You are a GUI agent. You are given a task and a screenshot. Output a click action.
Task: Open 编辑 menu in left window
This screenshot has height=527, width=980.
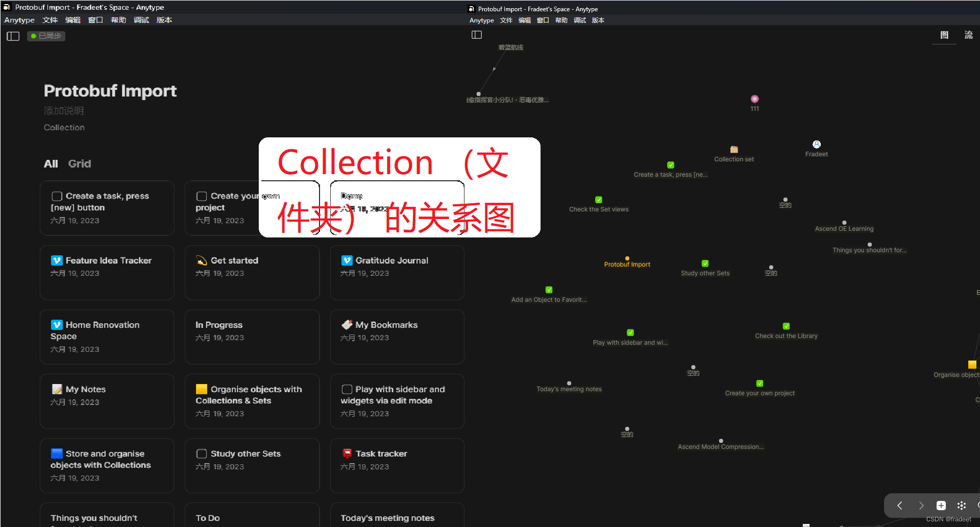[73, 20]
